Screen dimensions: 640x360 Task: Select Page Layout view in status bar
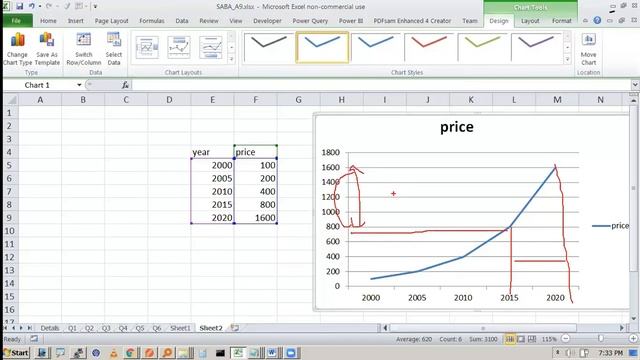point(521,339)
